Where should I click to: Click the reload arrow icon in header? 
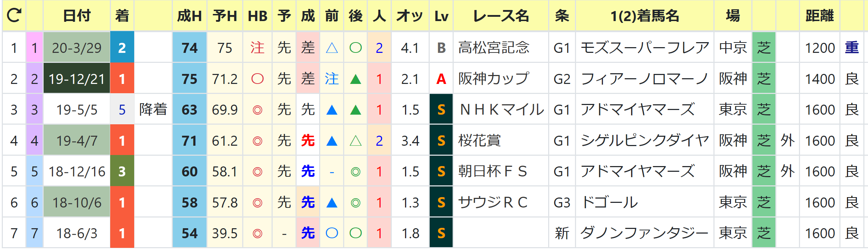tap(14, 15)
